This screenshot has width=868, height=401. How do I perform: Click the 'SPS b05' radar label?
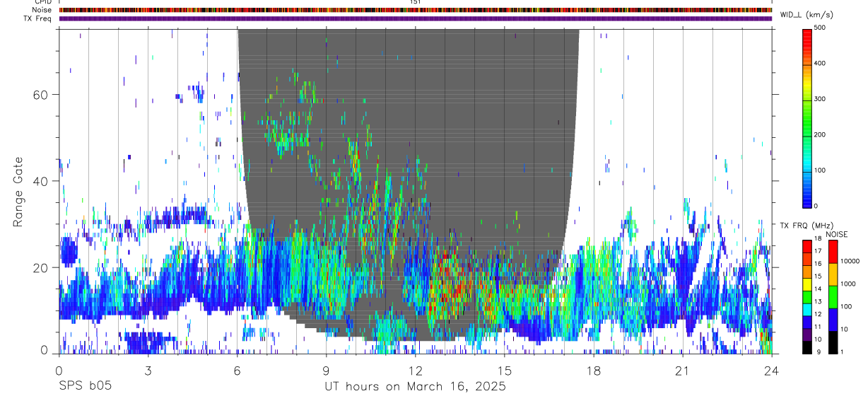coord(85,387)
